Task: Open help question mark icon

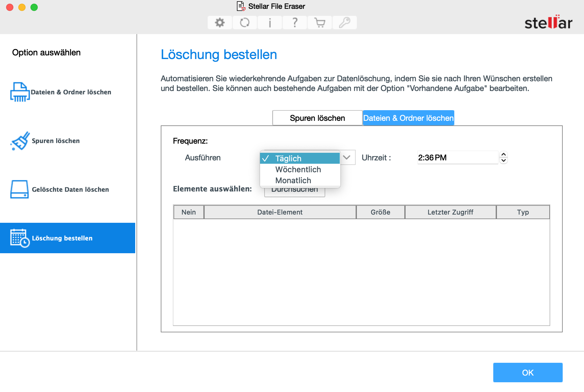Action: [x=294, y=23]
